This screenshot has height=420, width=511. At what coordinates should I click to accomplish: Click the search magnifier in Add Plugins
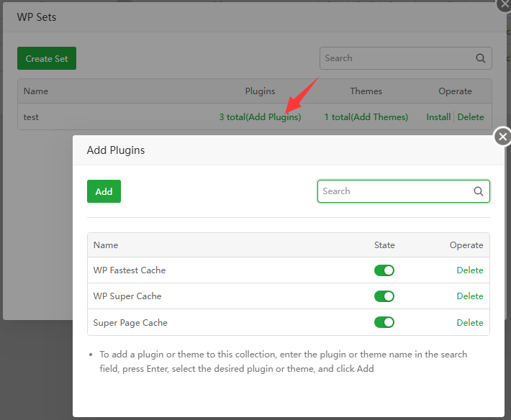pyautogui.click(x=479, y=191)
